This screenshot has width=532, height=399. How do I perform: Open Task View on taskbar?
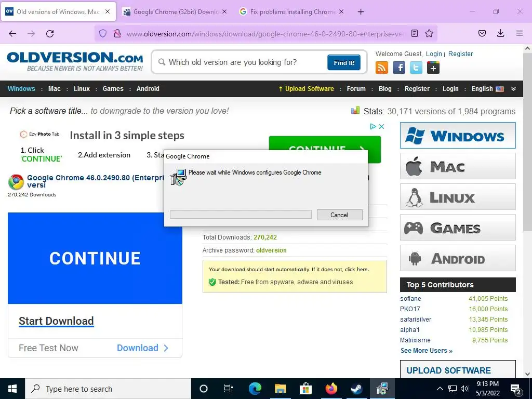pyautogui.click(x=229, y=389)
